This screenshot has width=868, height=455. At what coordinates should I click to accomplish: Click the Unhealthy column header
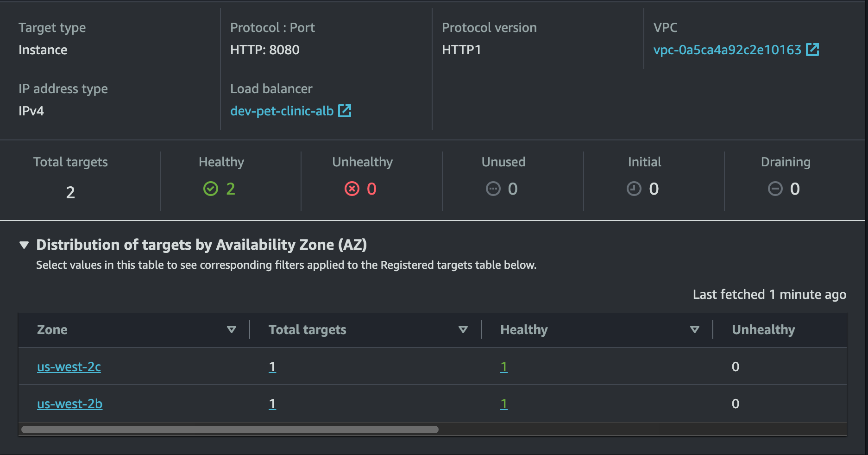coord(763,329)
